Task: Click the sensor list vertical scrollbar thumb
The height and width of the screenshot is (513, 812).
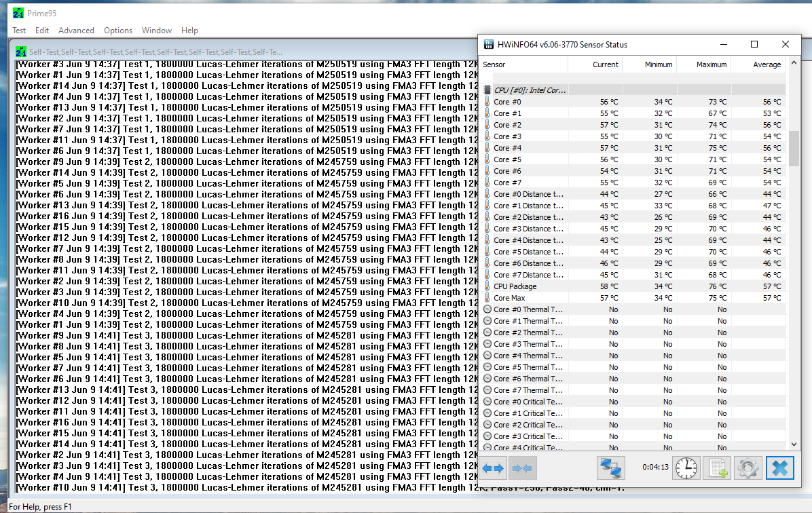Action: point(794,148)
